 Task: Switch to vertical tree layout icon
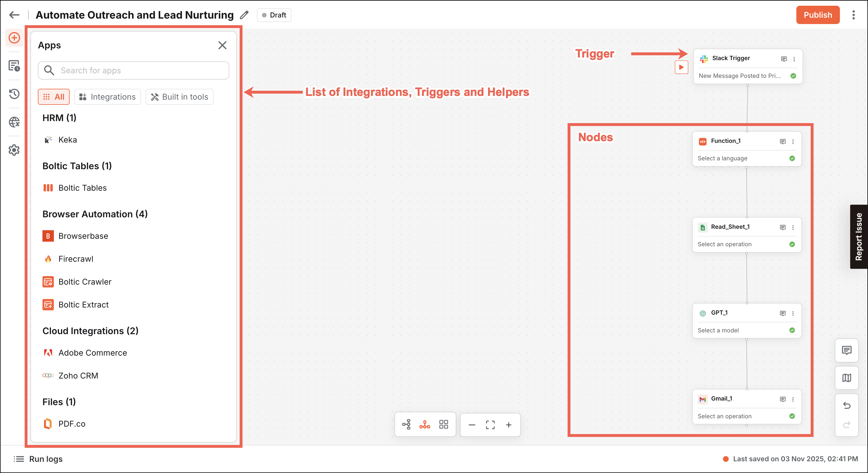pyautogui.click(x=425, y=425)
